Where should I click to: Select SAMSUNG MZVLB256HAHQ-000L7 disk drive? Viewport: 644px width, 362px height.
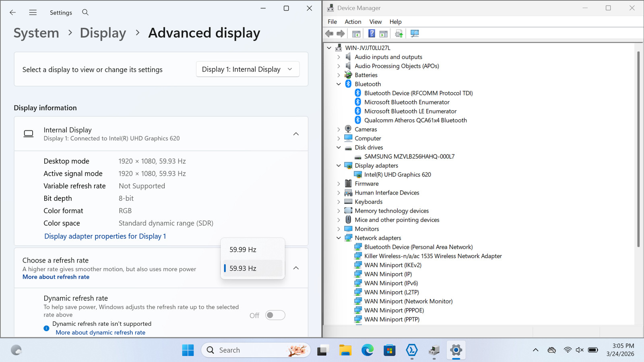(x=409, y=156)
